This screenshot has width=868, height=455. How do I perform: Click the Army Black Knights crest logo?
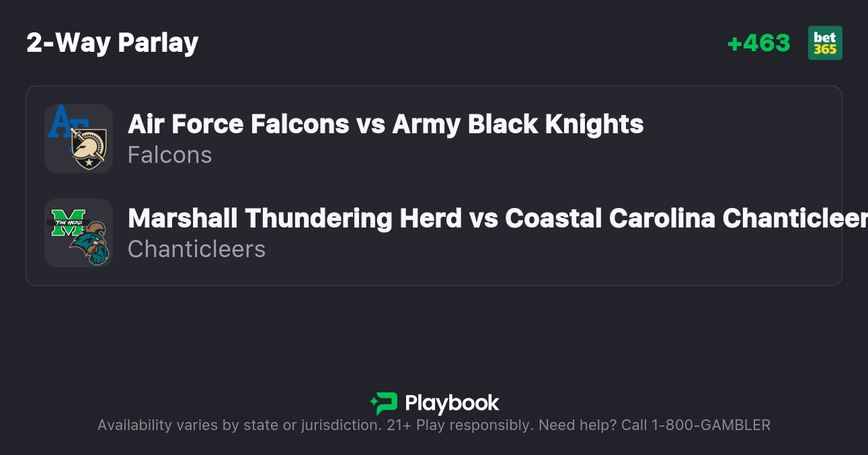89,148
